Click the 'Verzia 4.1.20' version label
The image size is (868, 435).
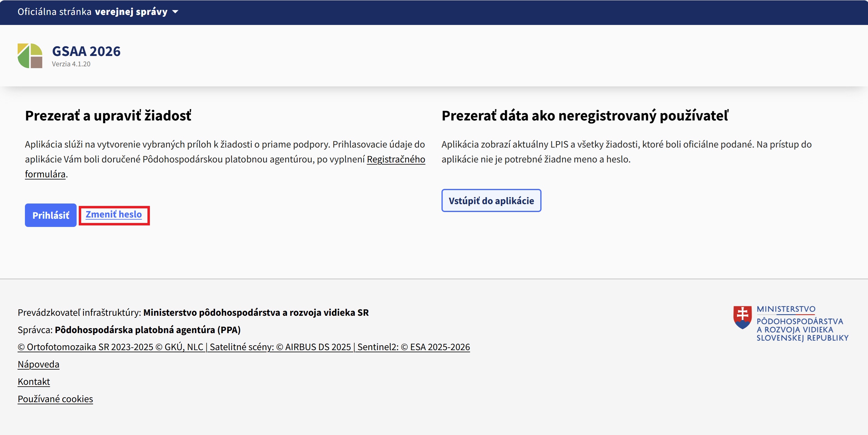(x=71, y=64)
